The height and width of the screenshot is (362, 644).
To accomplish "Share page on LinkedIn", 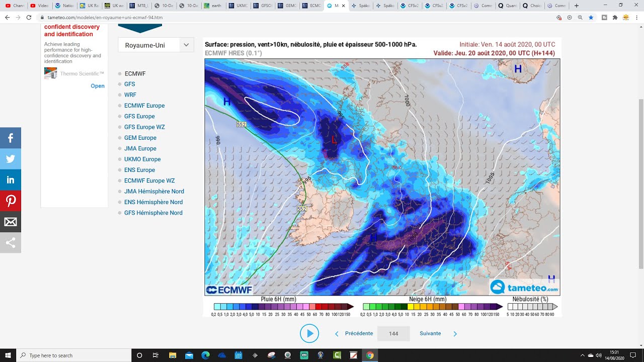I will pyautogui.click(x=11, y=180).
